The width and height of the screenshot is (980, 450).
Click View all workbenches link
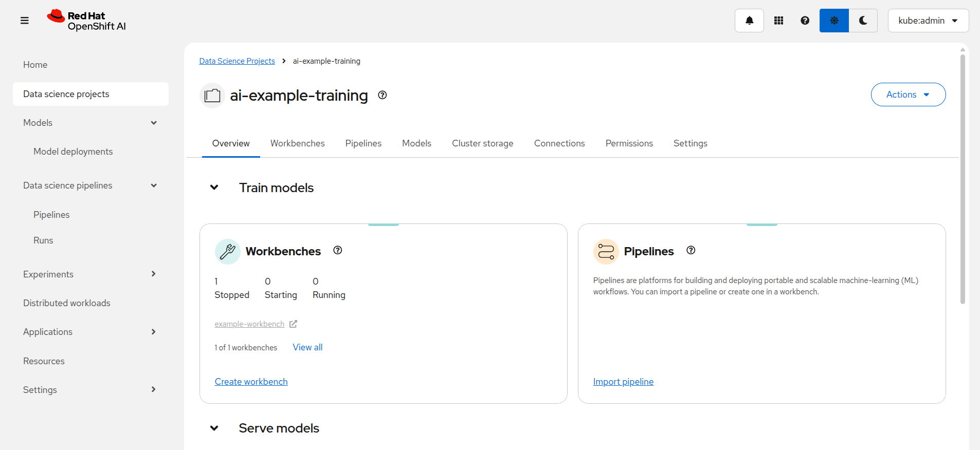coord(307,347)
